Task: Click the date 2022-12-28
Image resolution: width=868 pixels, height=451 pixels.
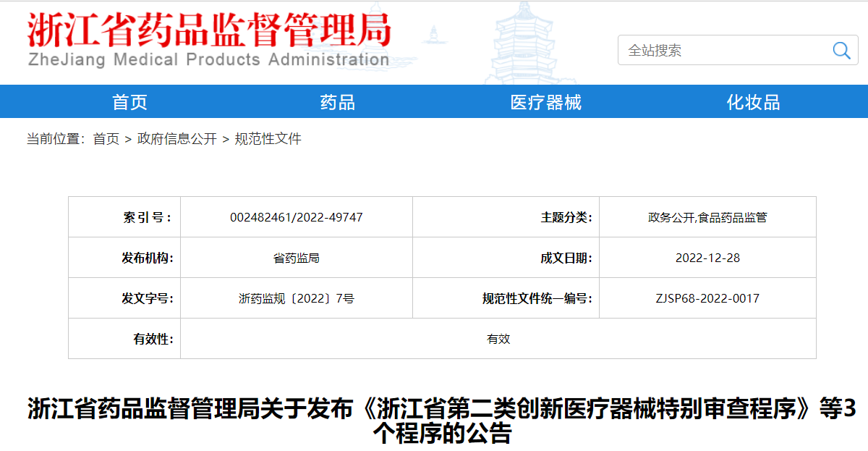Action: (x=707, y=258)
